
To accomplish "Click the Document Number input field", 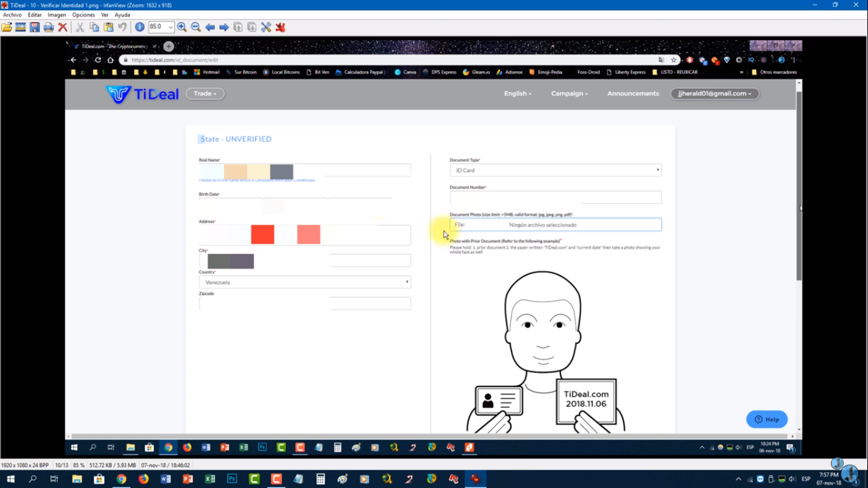I will point(555,198).
